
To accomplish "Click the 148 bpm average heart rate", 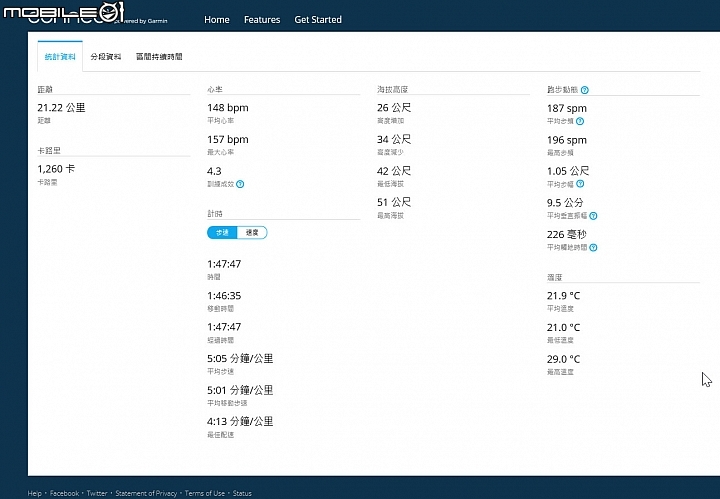I will (228, 108).
